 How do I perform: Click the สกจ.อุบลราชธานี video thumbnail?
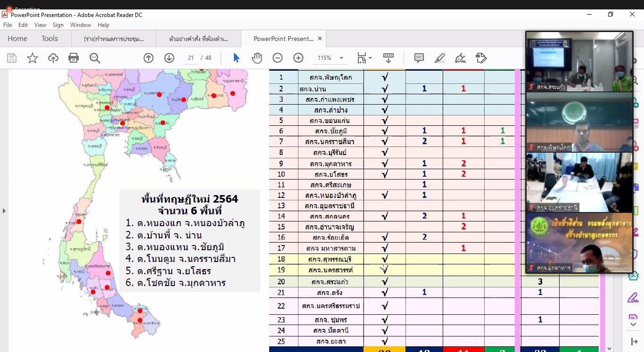pos(579,182)
